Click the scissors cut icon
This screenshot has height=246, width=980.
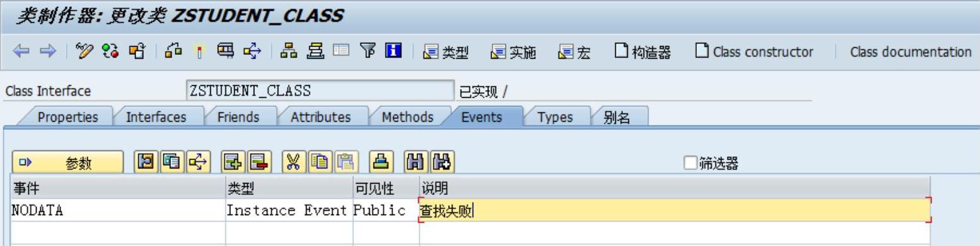point(292,163)
